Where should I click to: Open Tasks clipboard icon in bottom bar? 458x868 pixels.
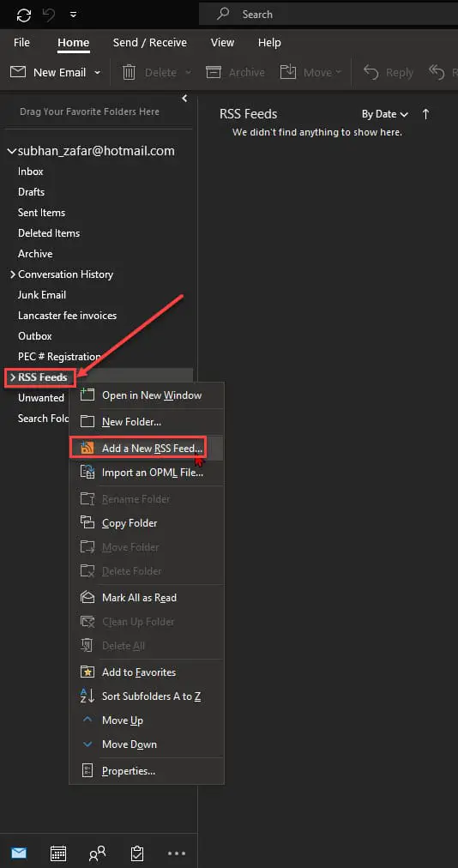[136, 853]
